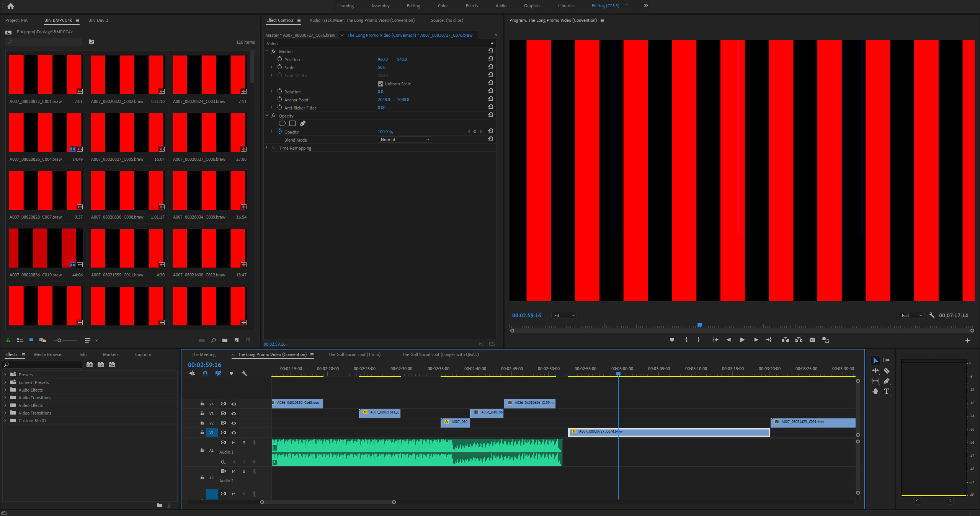The height and width of the screenshot is (516, 980).
Task: Click the Extract button in Program monitor
Action: point(799,340)
